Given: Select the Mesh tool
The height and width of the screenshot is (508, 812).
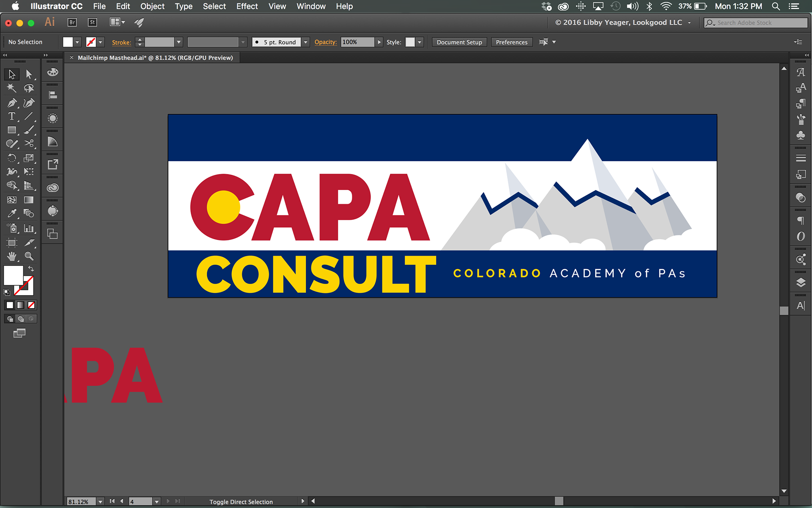Looking at the screenshot, I should 12,199.
